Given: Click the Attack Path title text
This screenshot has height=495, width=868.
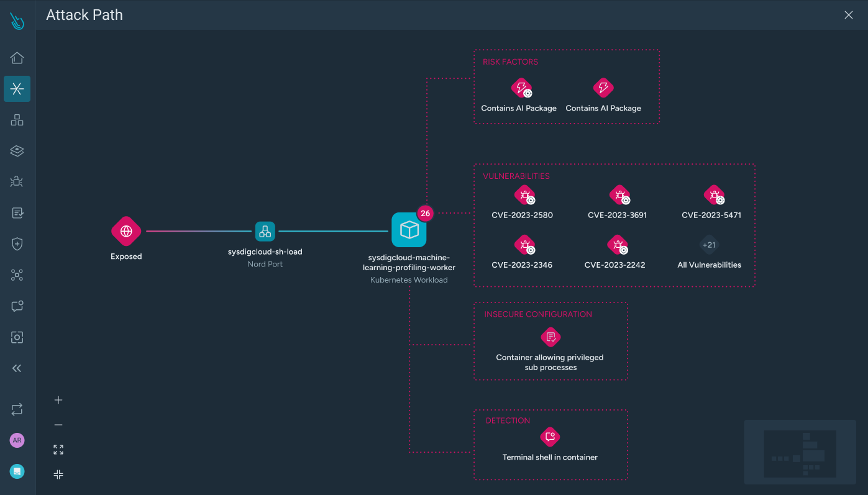Looking at the screenshot, I should tap(85, 15).
